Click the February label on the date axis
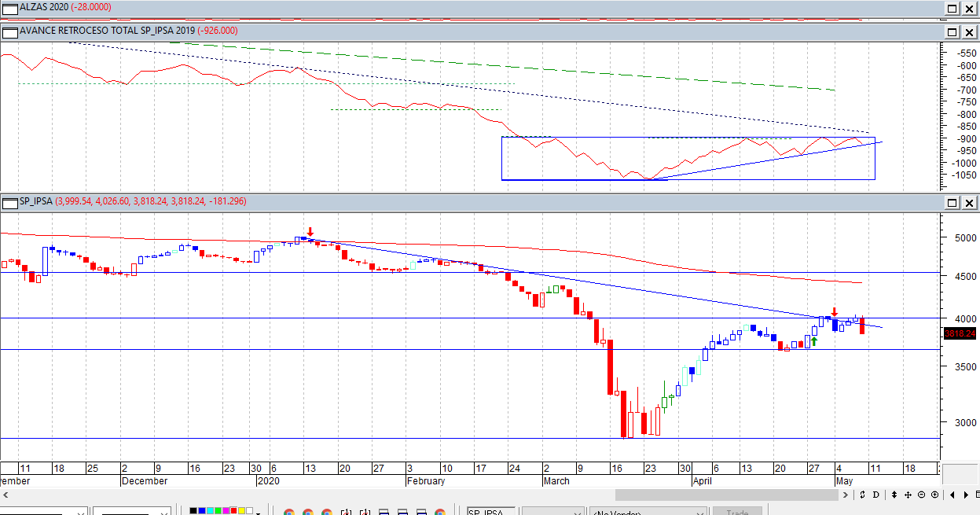This screenshot has width=980, height=515. tap(426, 481)
